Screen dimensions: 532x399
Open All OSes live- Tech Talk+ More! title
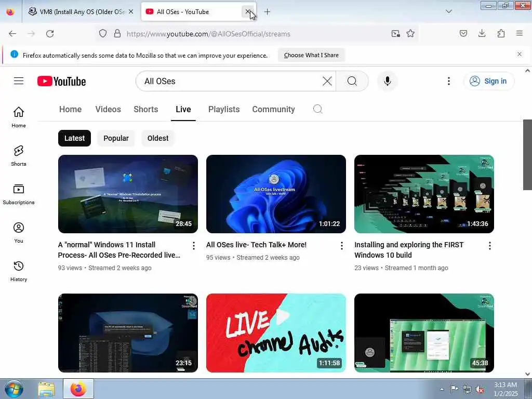pyautogui.click(x=256, y=245)
